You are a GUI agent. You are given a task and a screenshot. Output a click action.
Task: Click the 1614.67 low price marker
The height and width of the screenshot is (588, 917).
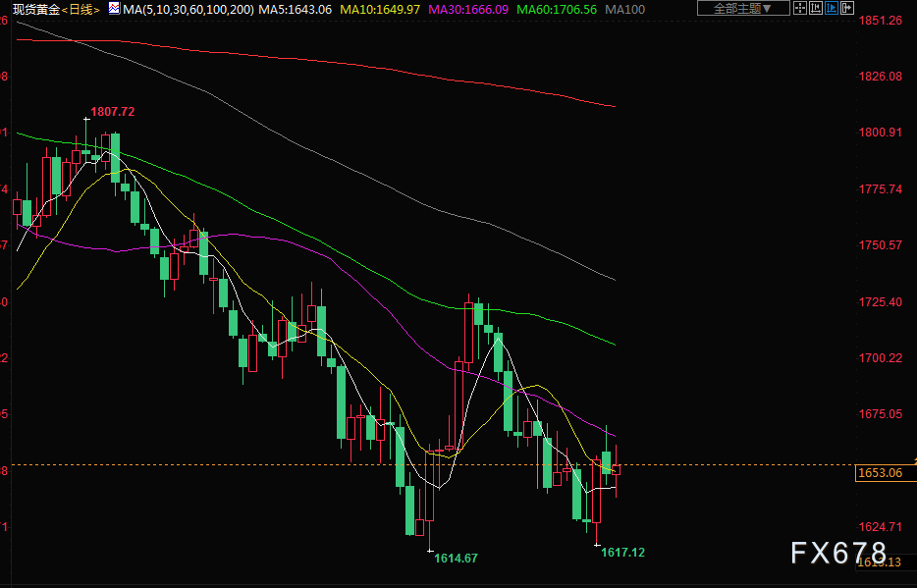(456, 559)
